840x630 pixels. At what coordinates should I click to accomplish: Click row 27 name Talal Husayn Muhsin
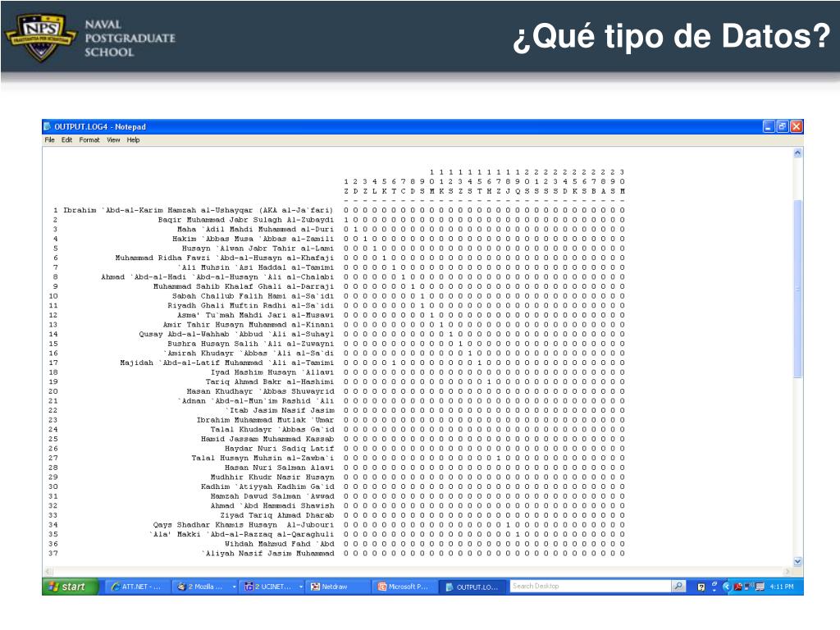pos(262,458)
